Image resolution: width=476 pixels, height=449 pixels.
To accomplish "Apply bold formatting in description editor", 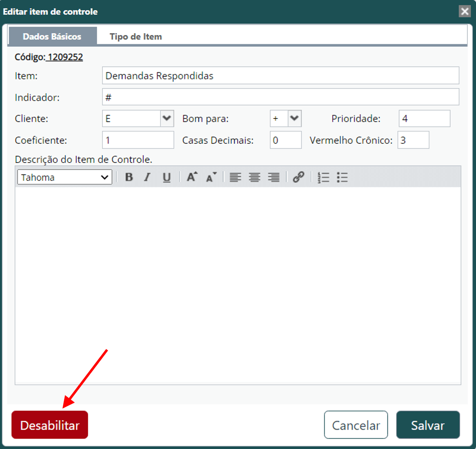I will pyautogui.click(x=129, y=177).
